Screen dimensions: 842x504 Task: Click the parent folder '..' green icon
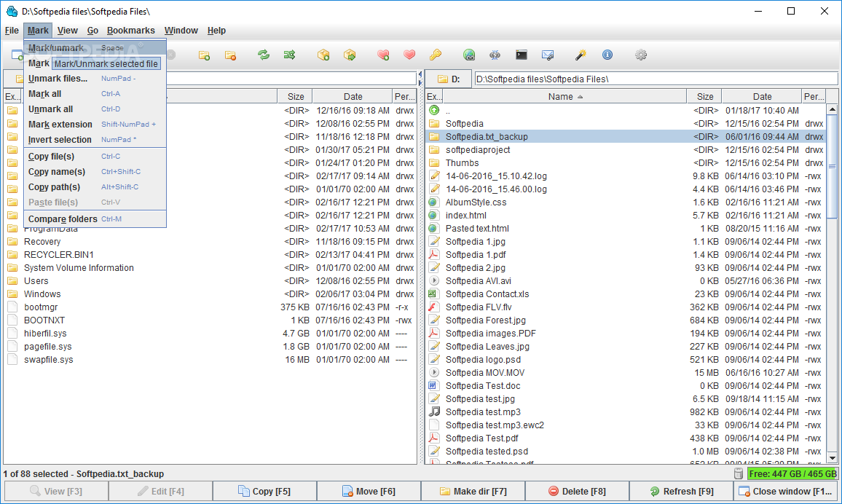coord(434,111)
